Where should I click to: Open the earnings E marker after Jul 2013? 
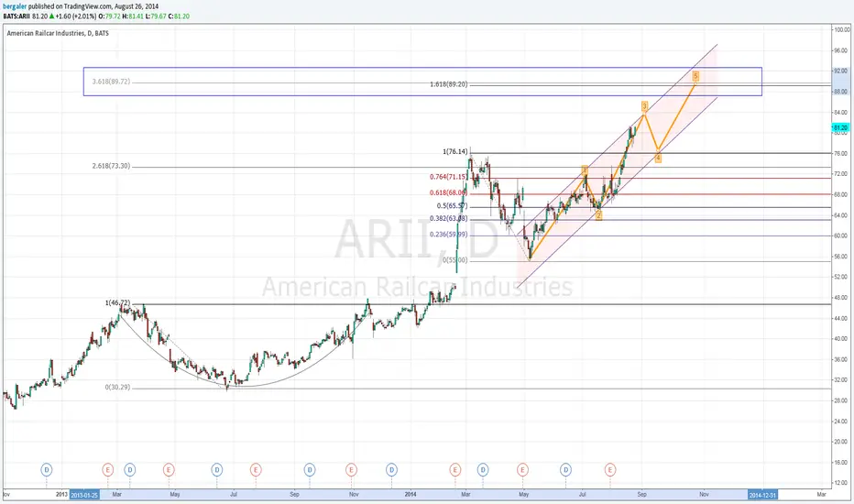coord(256,469)
